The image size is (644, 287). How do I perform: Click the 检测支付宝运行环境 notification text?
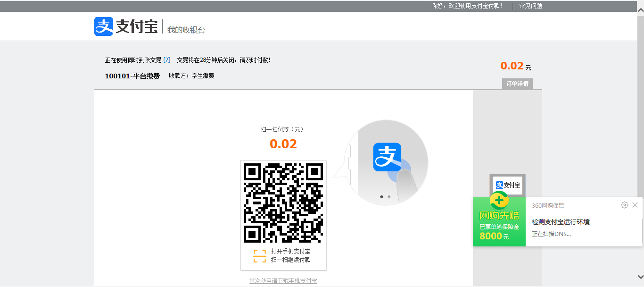(x=561, y=222)
